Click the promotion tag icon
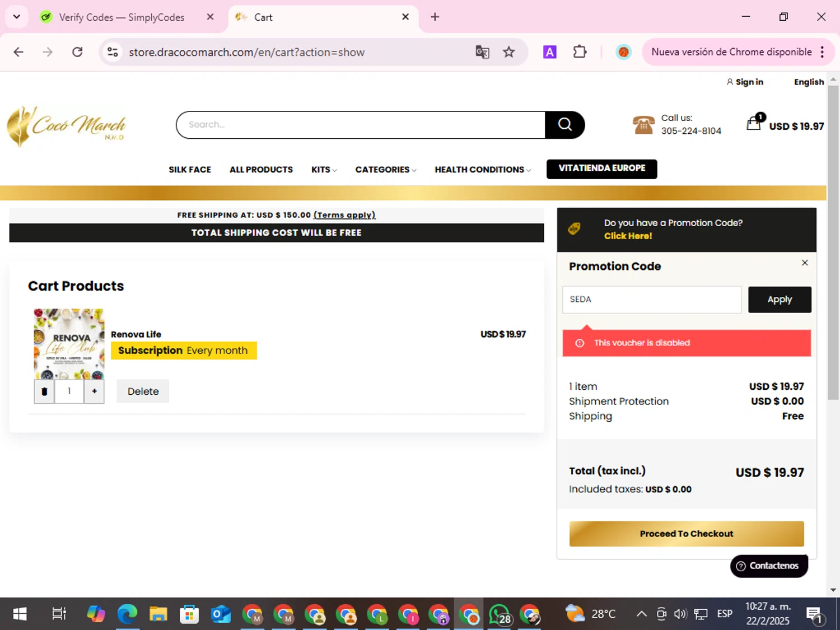 point(574,228)
